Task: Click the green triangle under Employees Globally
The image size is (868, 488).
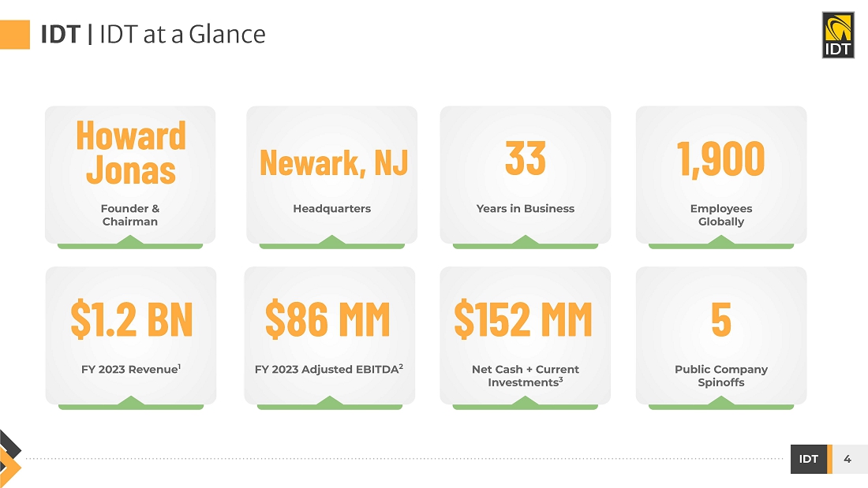Action: (x=720, y=241)
